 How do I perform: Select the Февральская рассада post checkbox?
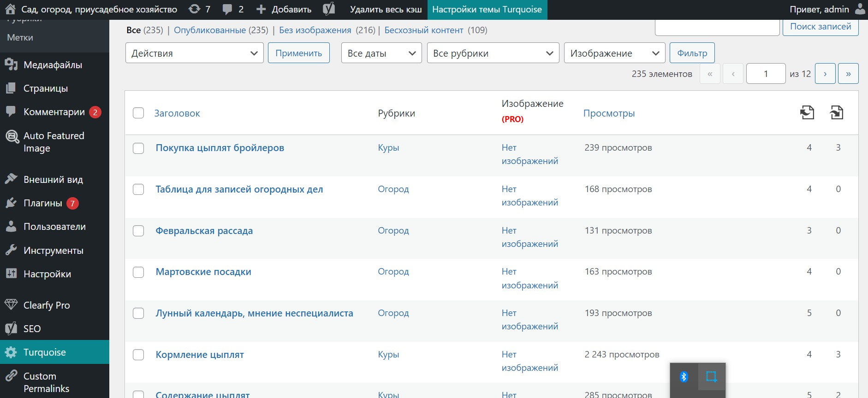point(138,231)
